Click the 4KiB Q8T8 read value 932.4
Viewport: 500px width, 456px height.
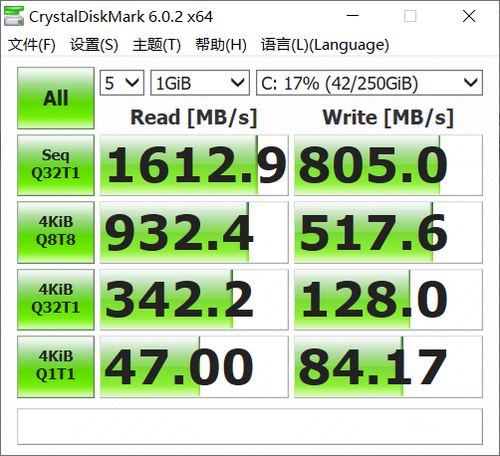point(194,232)
